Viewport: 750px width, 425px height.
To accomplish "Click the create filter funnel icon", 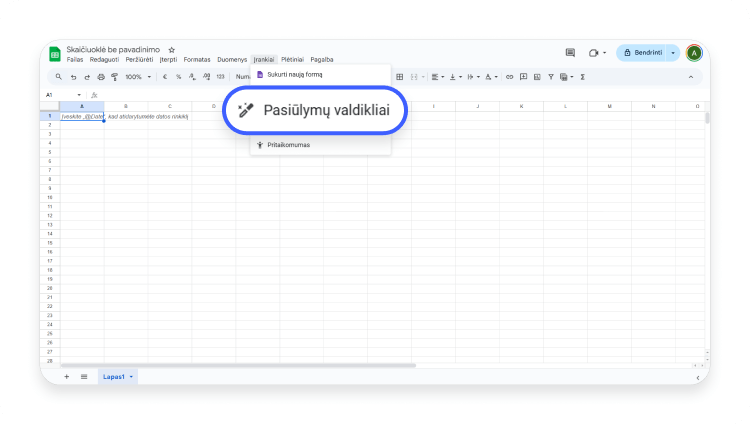I will click(551, 77).
